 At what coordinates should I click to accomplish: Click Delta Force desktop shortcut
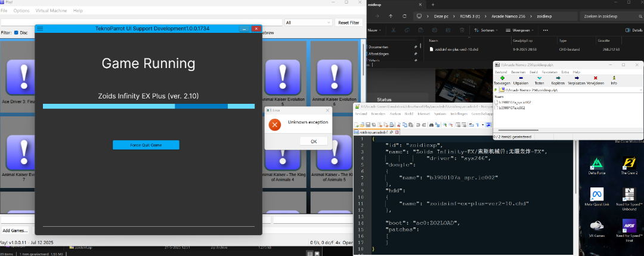[597, 166]
